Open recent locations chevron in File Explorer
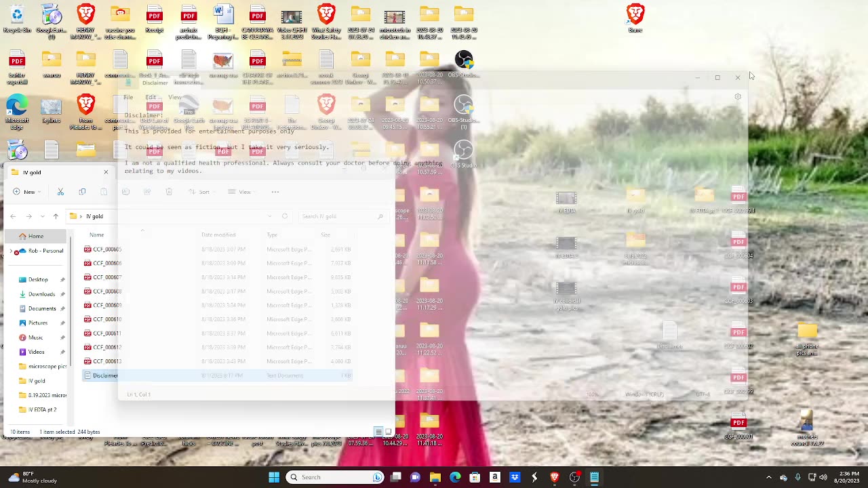 pos(41,217)
